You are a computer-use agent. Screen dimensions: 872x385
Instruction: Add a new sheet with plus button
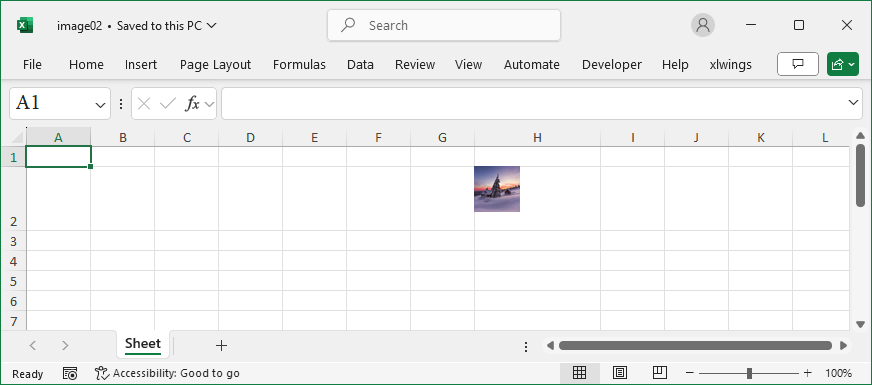click(221, 345)
